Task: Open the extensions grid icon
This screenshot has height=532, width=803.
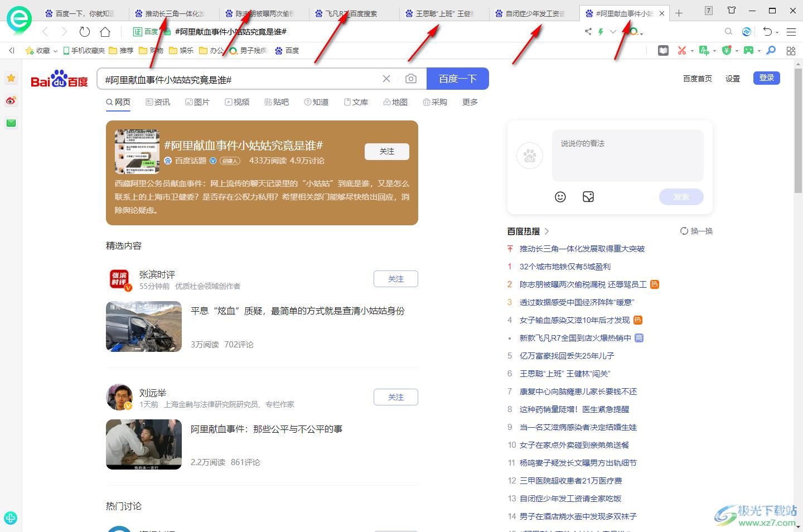Action: point(791,51)
